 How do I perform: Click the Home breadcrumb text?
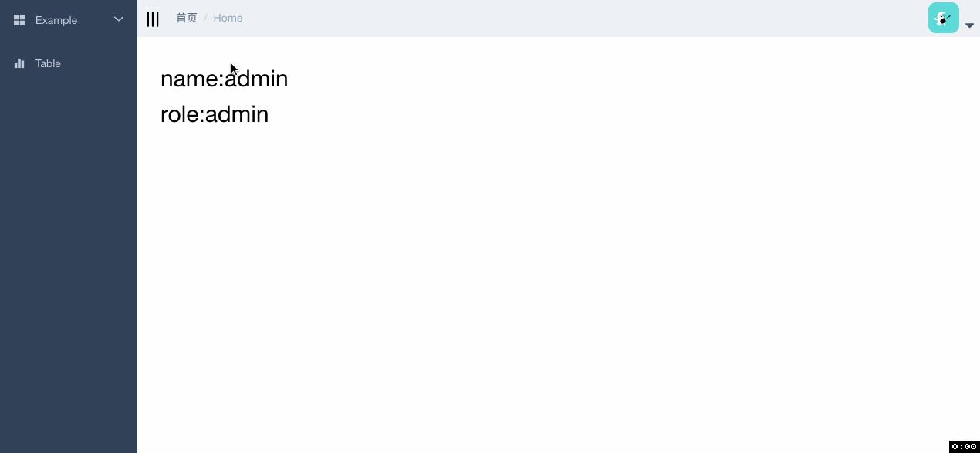228,18
